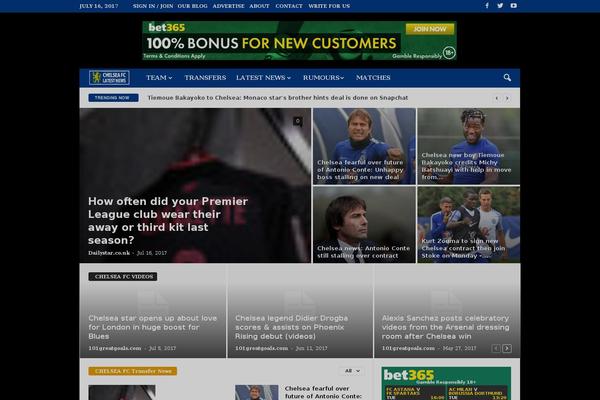Open the Facebook page icon

(x=487, y=6)
